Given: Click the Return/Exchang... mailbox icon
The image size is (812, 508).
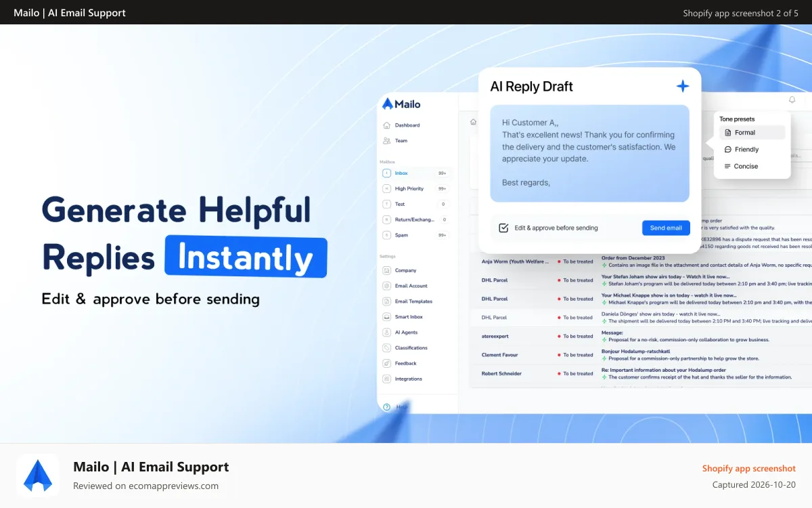Looking at the screenshot, I should point(386,219).
